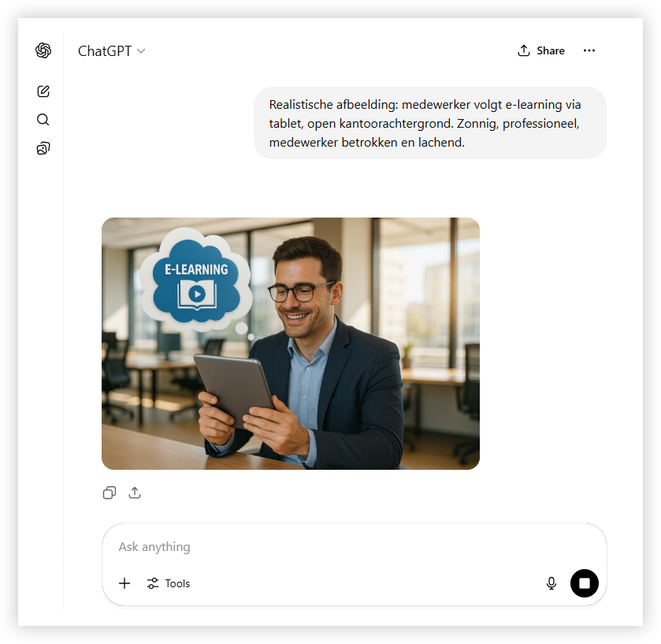Start voice dictation with microphone icon

pos(551,583)
